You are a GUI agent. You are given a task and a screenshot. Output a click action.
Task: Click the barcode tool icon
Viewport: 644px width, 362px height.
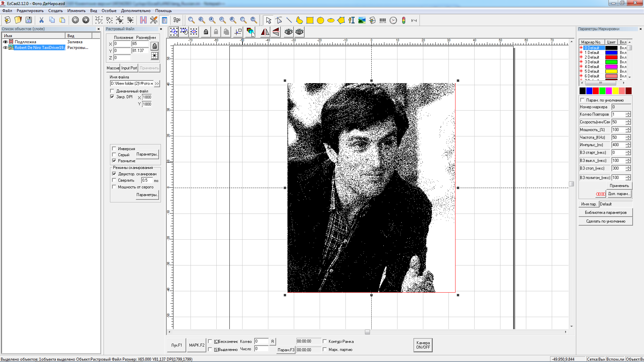click(x=383, y=20)
